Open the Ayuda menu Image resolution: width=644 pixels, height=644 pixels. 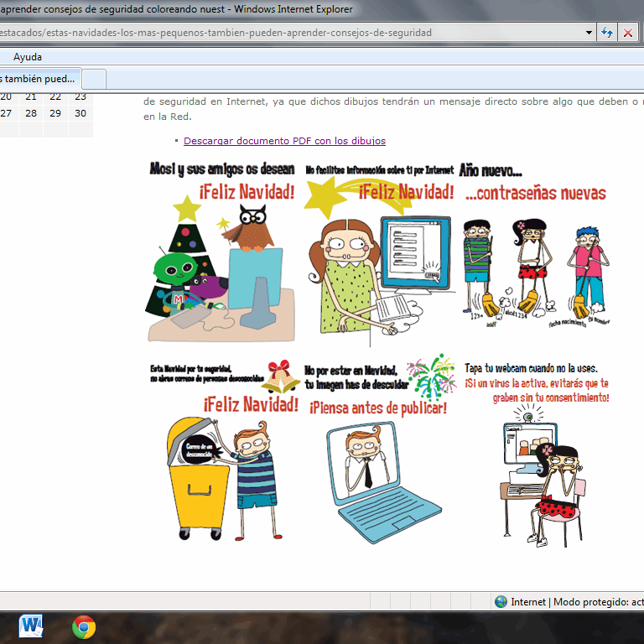coord(27,57)
